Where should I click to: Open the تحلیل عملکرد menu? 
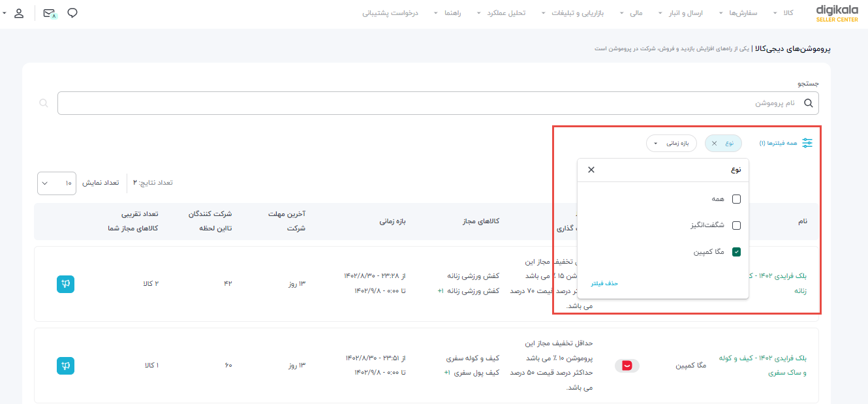pyautogui.click(x=503, y=13)
